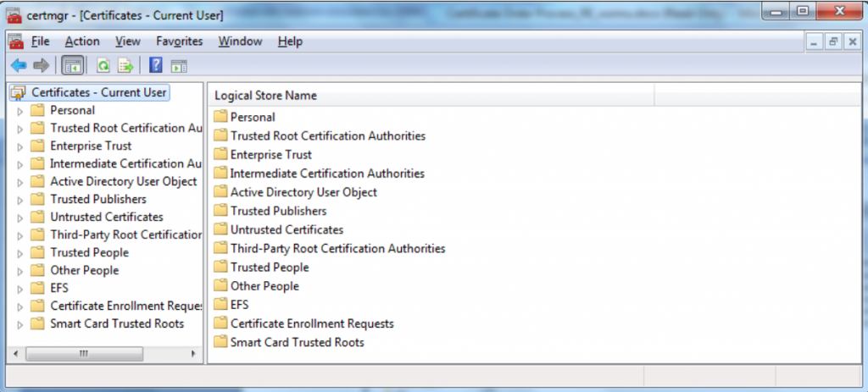Click the Export List toolbar icon

[125, 66]
